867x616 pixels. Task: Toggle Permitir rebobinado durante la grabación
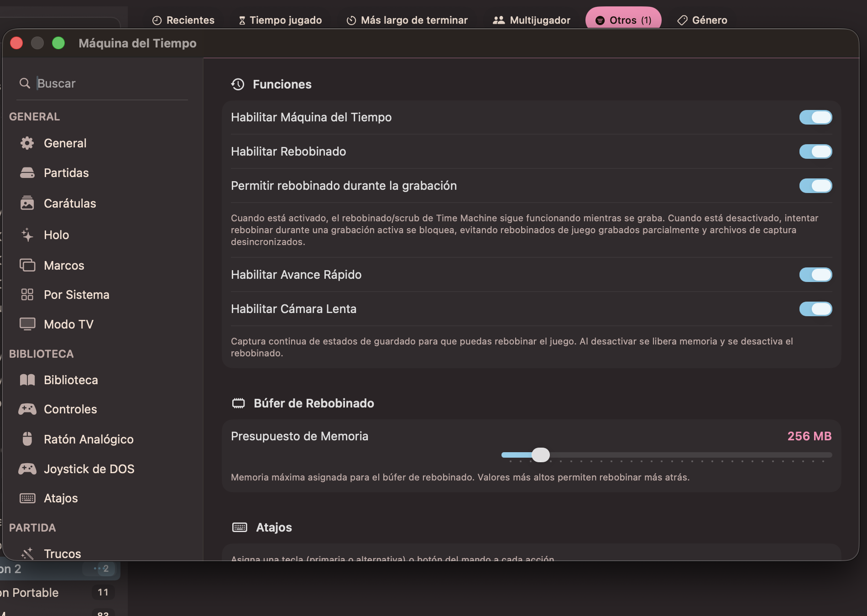pos(815,186)
